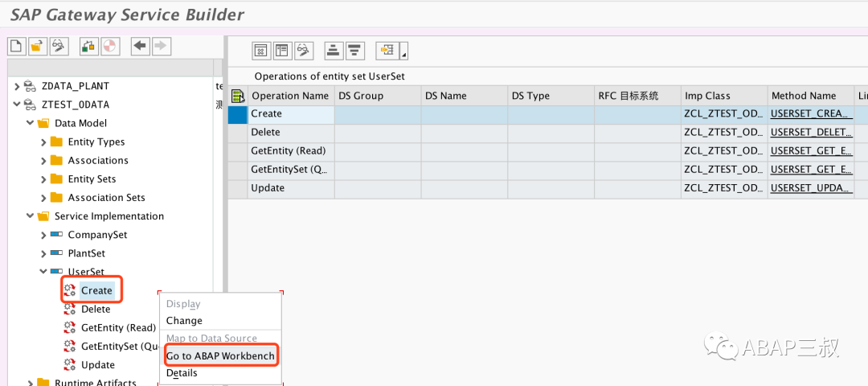Image resolution: width=868 pixels, height=386 pixels.
Task: Click the gear icon beside GetEntity (Read)
Action: (x=69, y=328)
